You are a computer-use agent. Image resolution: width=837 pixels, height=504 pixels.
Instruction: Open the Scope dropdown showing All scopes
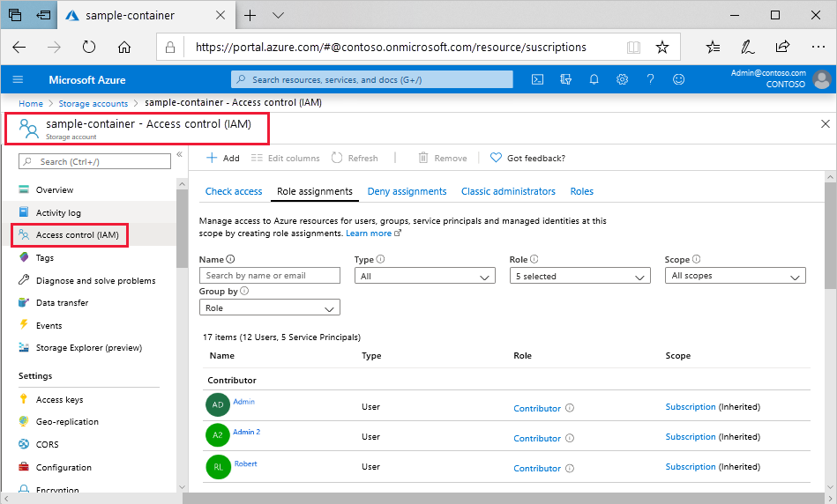pos(735,276)
